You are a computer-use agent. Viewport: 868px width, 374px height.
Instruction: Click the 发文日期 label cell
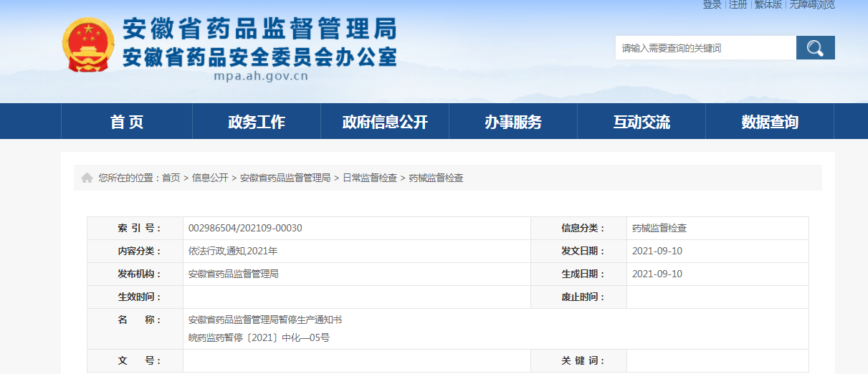[x=579, y=251]
